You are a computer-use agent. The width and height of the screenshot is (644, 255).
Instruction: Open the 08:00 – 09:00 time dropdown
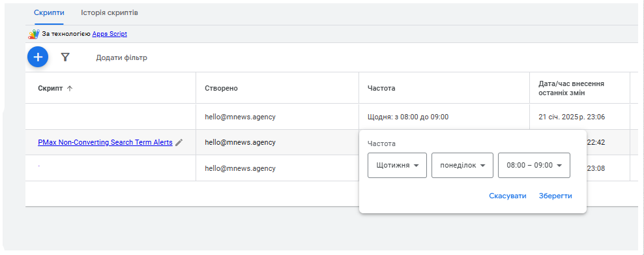coord(534,165)
